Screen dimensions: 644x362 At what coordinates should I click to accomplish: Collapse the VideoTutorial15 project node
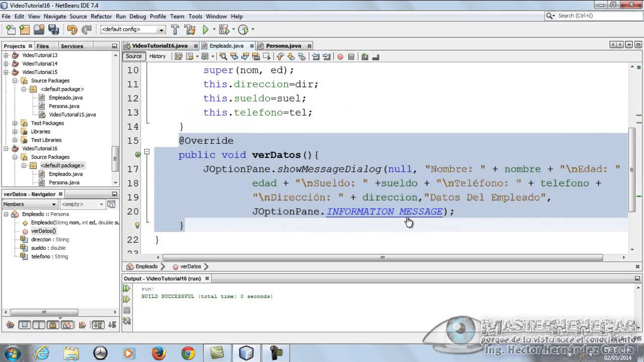click(x=6, y=72)
